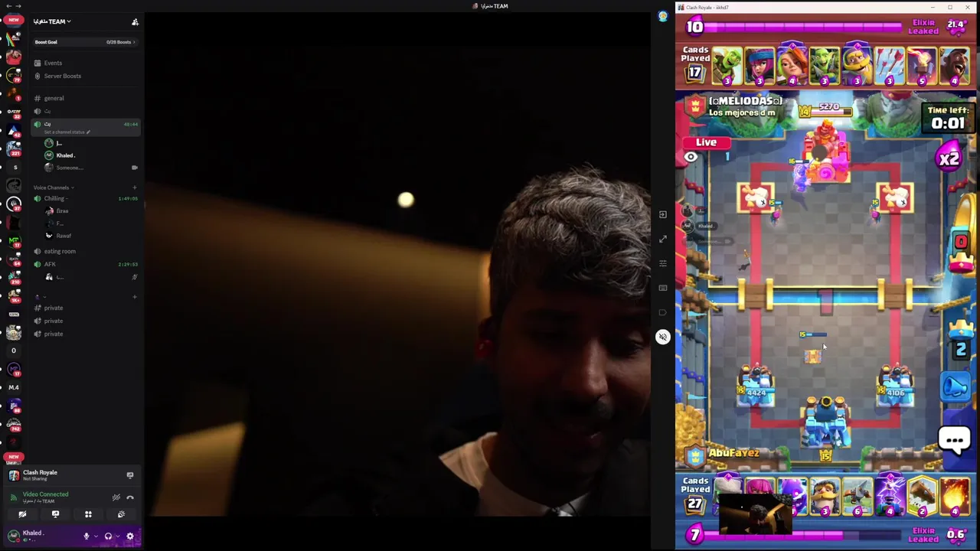
Task: Expand the video with the fullscreen arrows
Action: (663, 239)
